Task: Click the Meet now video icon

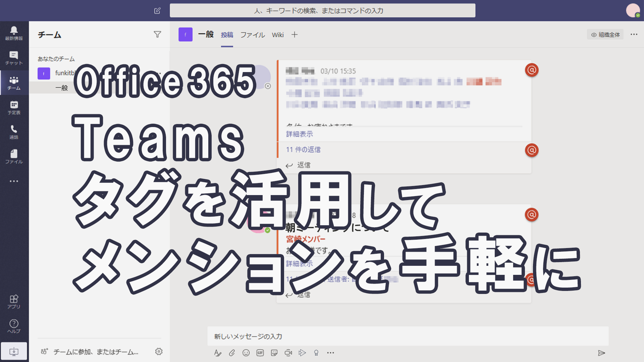Action: click(x=288, y=353)
